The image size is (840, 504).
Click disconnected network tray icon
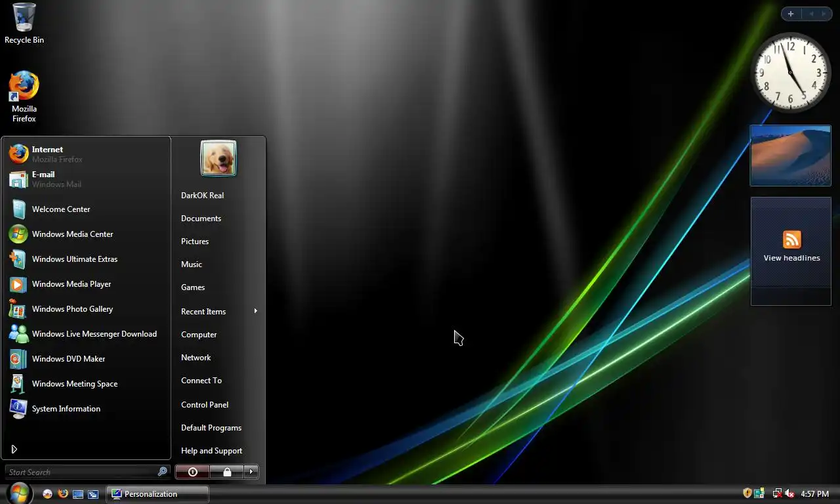click(778, 493)
